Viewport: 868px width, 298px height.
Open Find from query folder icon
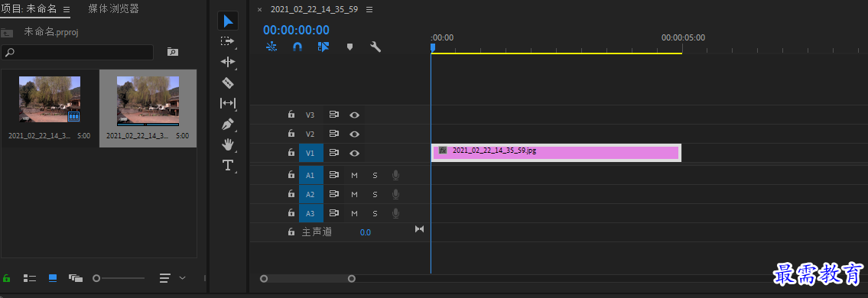173,52
